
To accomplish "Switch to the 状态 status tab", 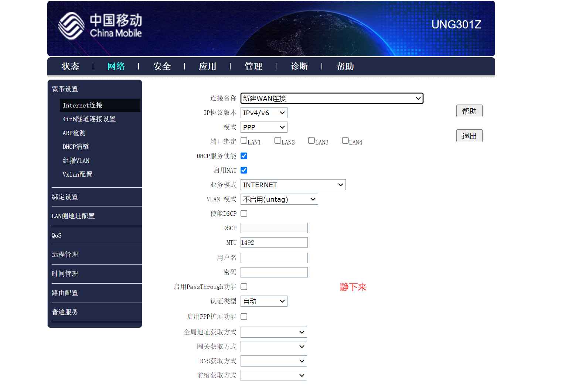I will [70, 67].
